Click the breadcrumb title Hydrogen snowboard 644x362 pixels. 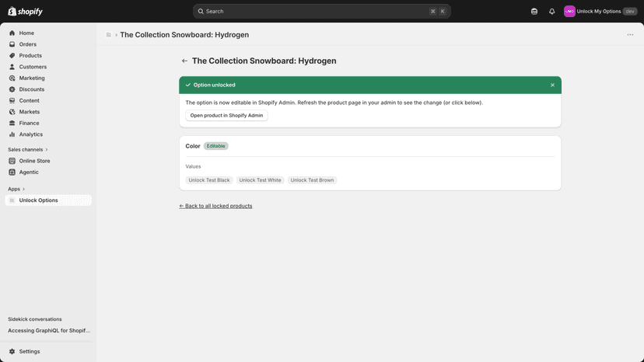[184, 35]
